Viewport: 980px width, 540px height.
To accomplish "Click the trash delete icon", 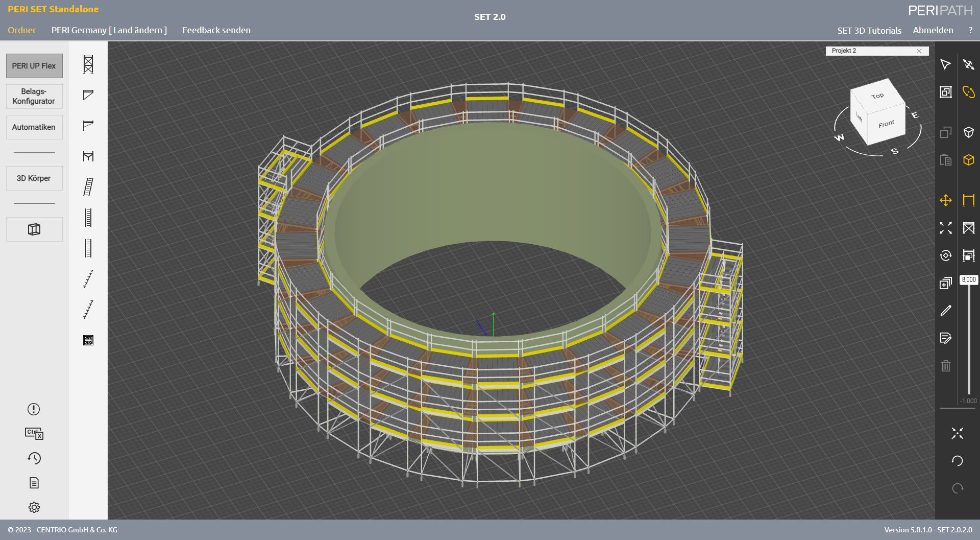I will click(946, 366).
